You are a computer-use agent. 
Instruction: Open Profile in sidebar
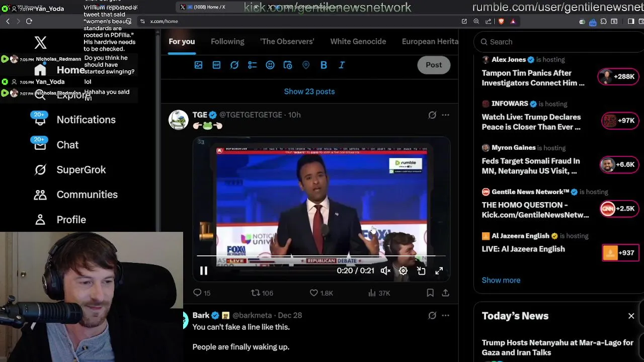[59, 220]
